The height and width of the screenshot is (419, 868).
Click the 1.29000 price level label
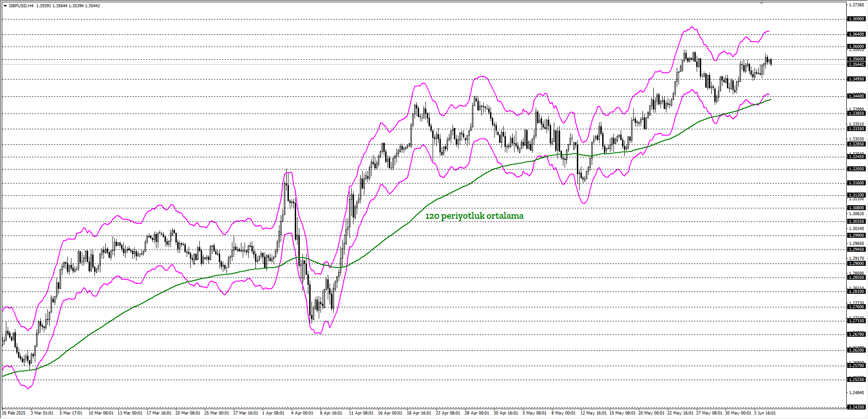[856, 264]
